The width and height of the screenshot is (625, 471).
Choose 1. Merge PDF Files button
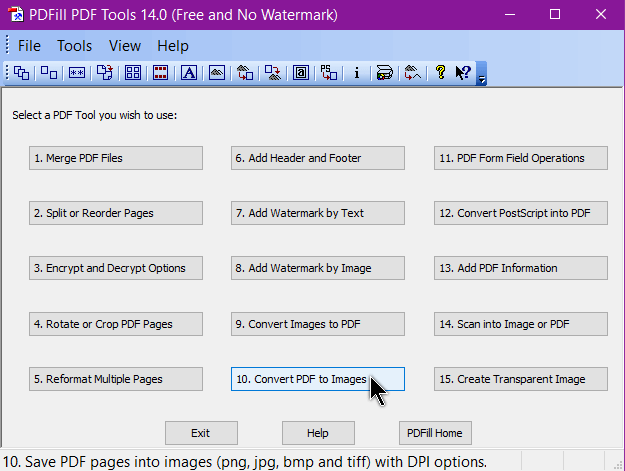tap(116, 158)
